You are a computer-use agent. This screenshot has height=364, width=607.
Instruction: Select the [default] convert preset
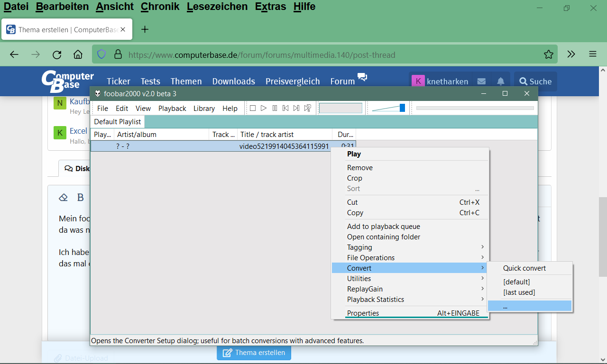[x=530, y=282]
